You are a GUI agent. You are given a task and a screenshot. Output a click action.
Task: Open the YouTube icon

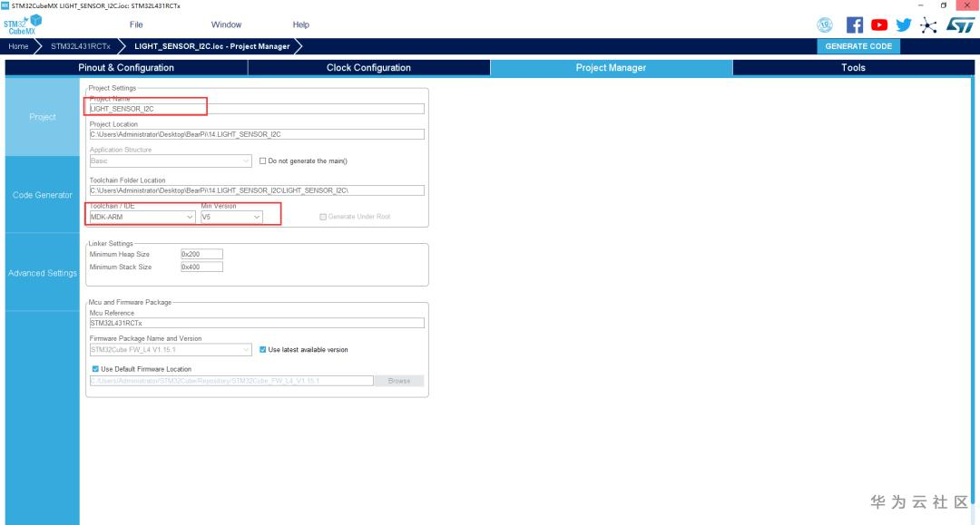879,25
